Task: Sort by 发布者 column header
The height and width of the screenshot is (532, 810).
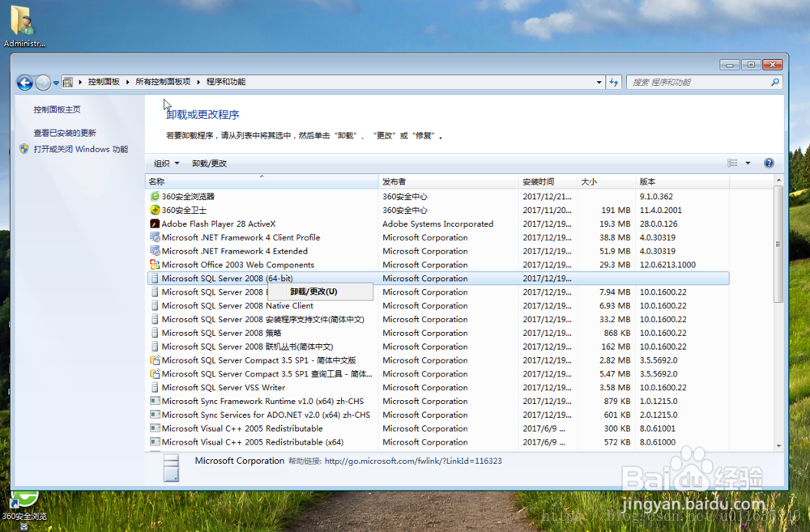Action: (x=449, y=181)
